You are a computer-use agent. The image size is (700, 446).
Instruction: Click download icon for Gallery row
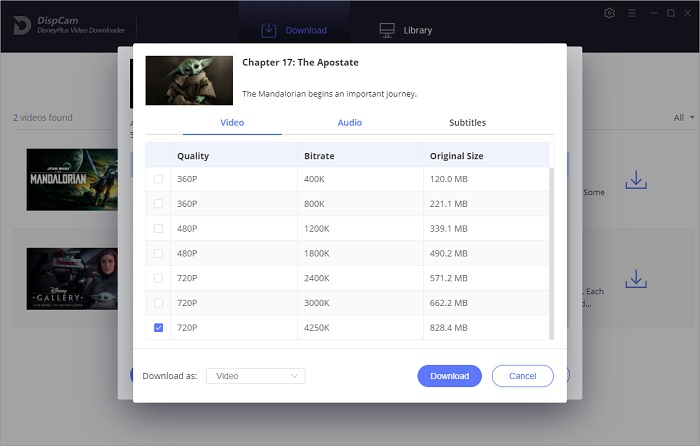tap(636, 279)
